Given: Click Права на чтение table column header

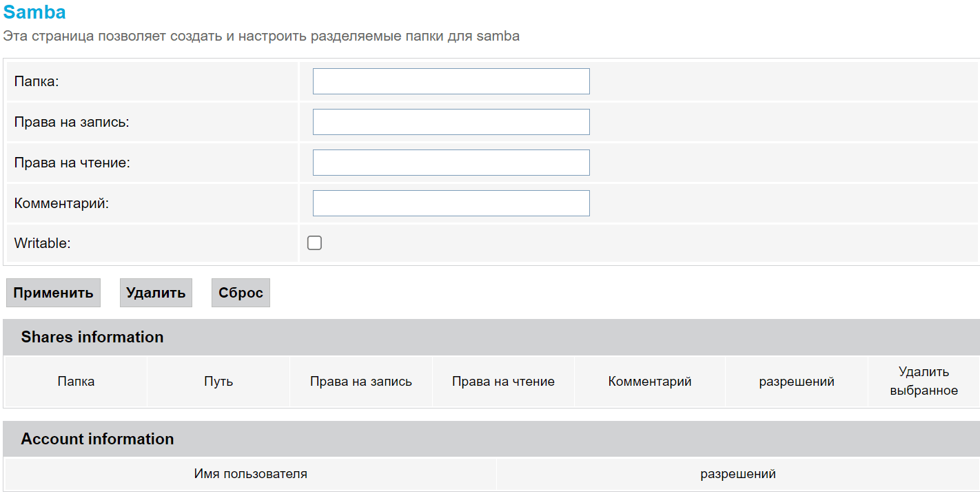Looking at the screenshot, I should [503, 382].
